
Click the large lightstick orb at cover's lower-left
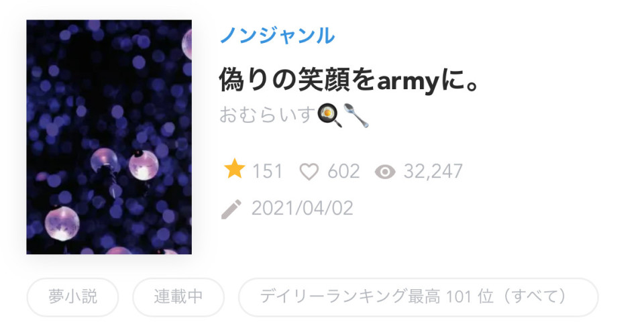tap(62, 223)
